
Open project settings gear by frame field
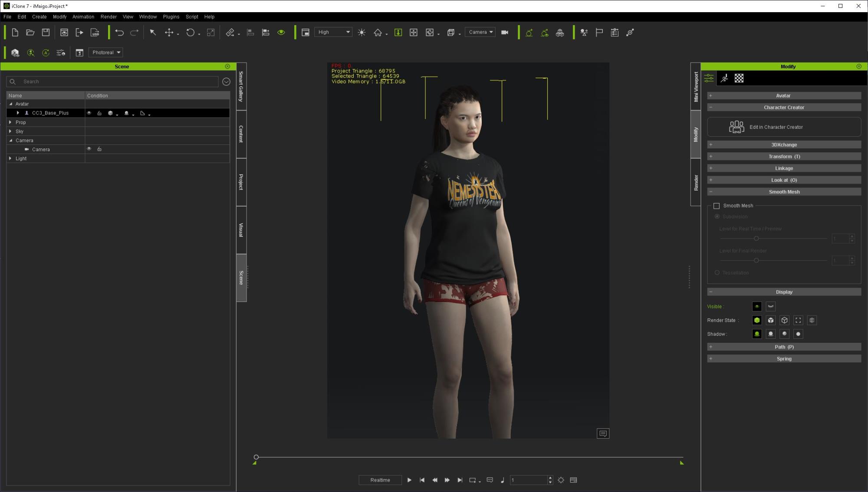[561, 480]
